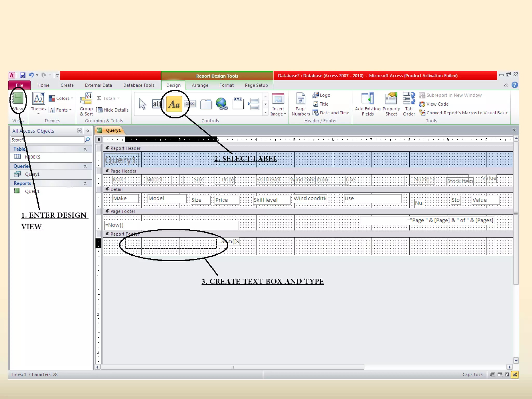Open Group & Sort pane
This screenshot has height=399, width=532.
pyautogui.click(x=86, y=104)
